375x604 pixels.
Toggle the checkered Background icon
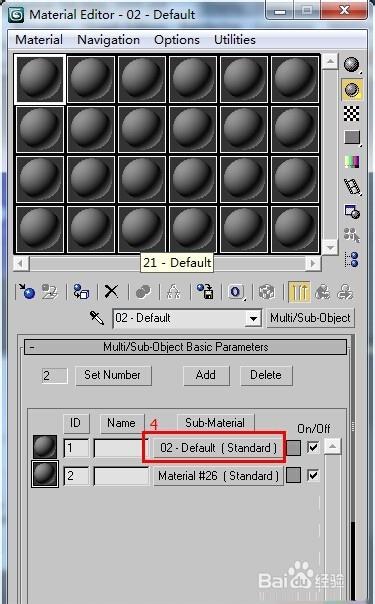(352, 113)
